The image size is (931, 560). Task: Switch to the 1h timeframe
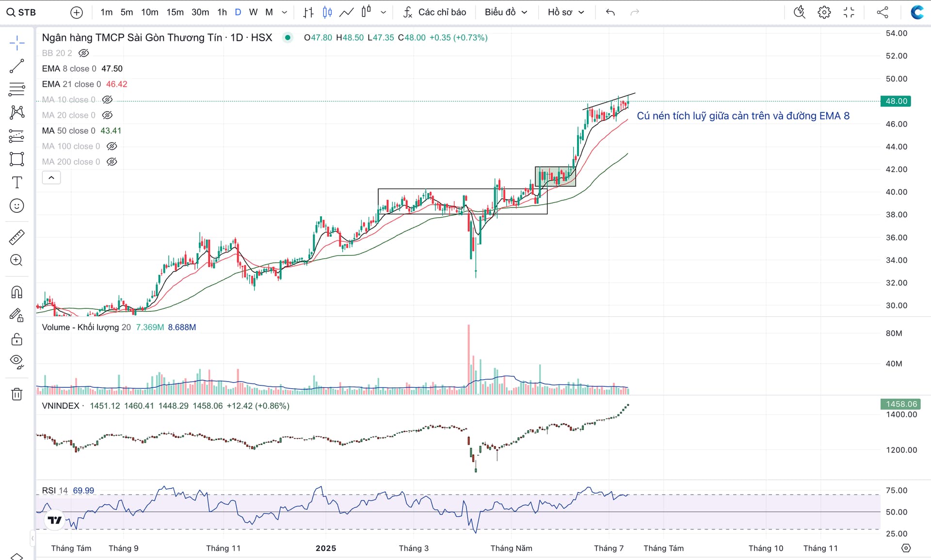pos(222,12)
